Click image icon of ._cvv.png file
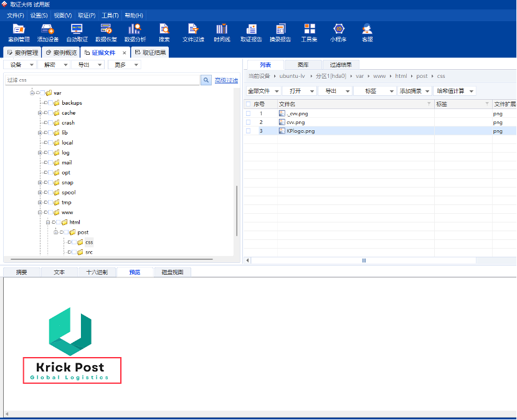This screenshot has width=517, height=420. coord(282,113)
